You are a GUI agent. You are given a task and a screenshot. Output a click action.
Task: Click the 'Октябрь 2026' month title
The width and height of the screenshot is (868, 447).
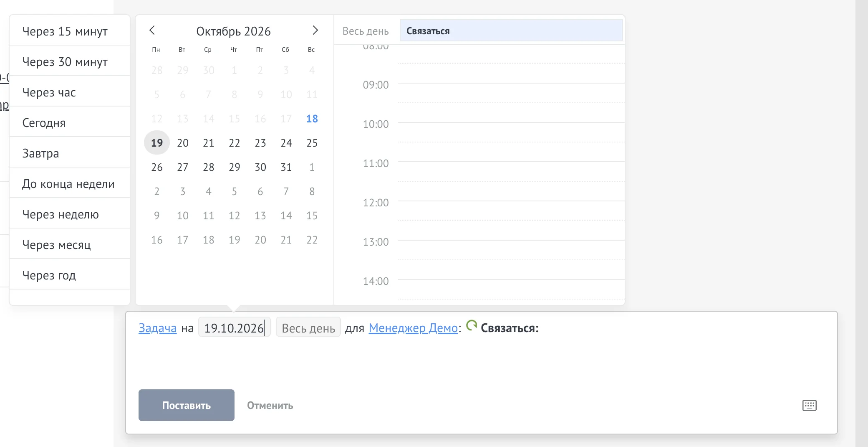tap(233, 31)
